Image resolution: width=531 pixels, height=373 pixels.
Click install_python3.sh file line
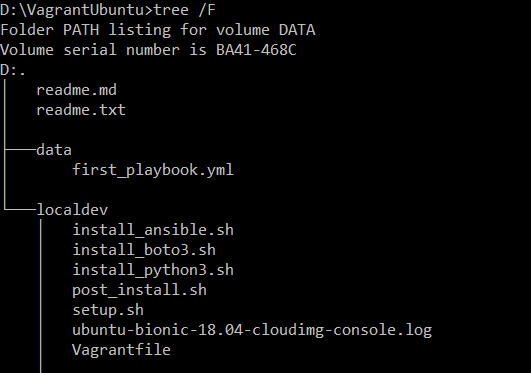coord(153,270)
